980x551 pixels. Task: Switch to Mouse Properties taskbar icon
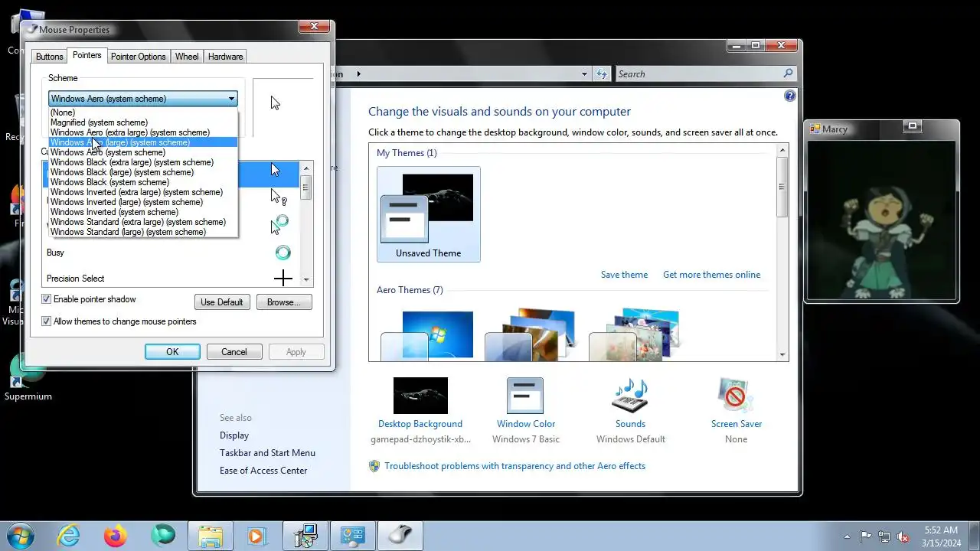tap(400, 536)
